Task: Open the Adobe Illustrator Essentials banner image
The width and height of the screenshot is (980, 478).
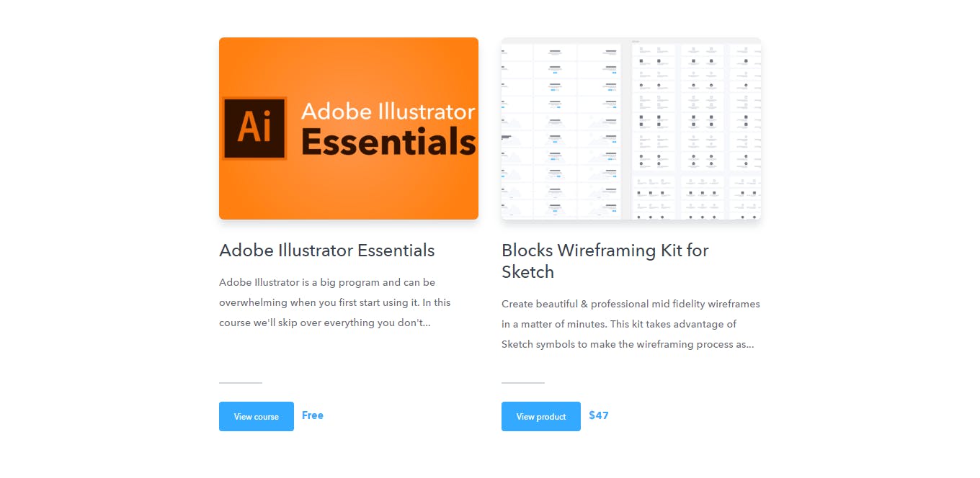Action: [349, 128]
